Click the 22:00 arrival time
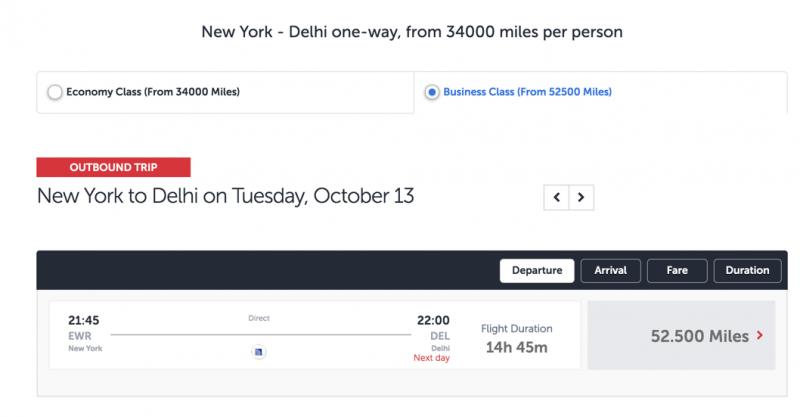This screenshot has height=417, width=800. 433,321
